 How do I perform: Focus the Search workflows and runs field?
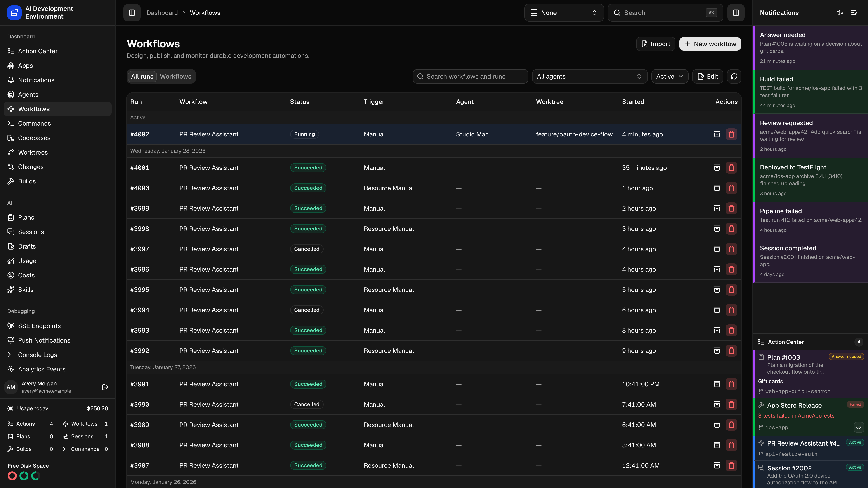470,76
